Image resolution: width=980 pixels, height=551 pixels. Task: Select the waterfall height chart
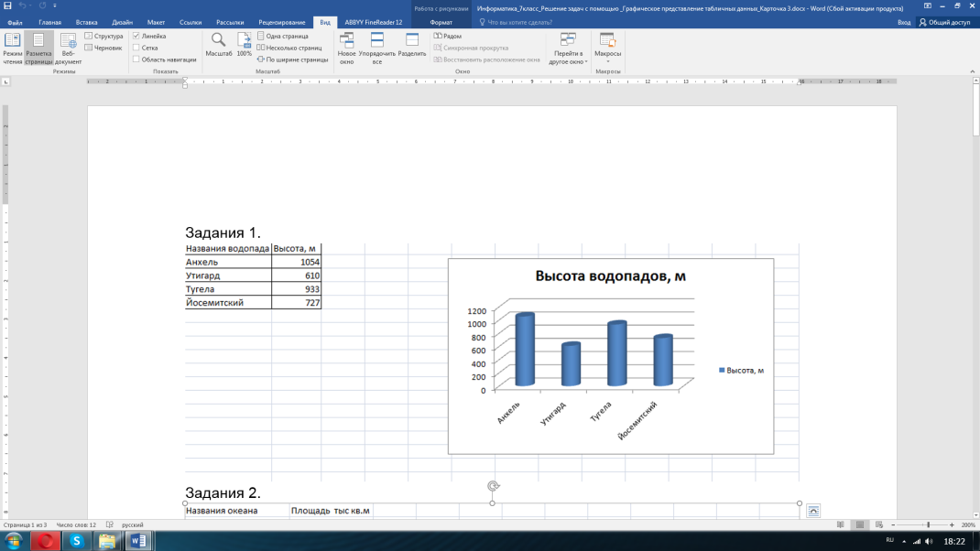point(611,356)
